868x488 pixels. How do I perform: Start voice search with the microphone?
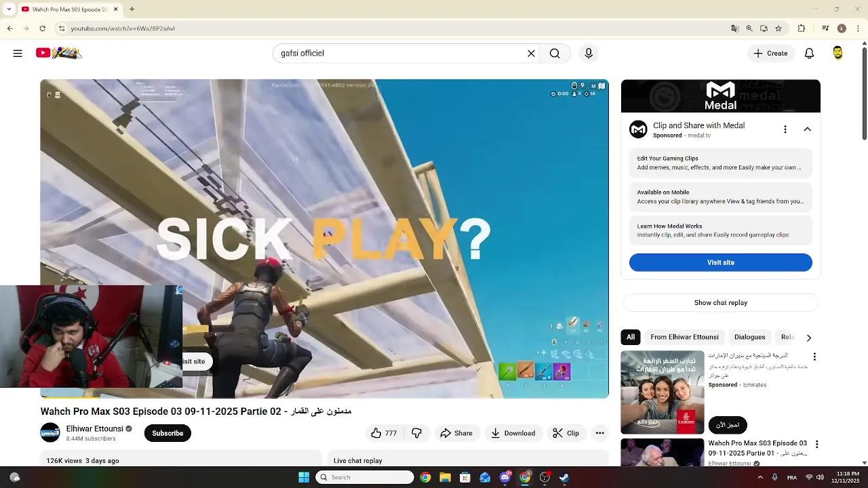(x=589, y=54)
